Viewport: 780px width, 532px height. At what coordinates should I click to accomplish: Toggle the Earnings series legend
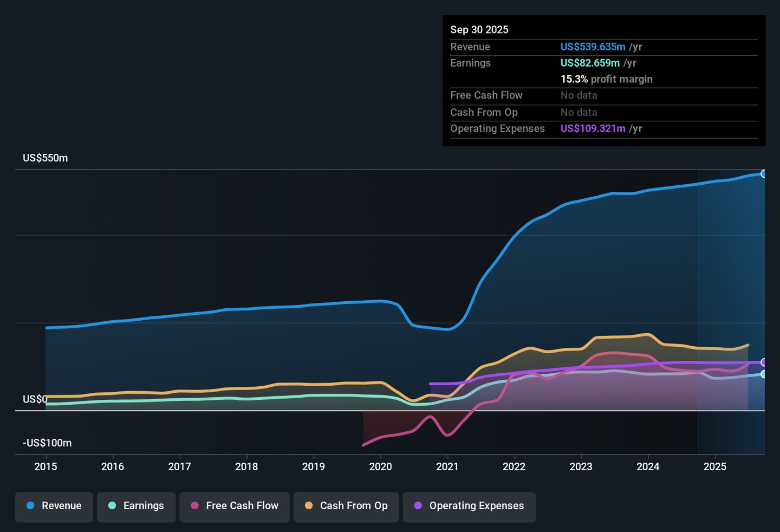[x=136, y=506]
